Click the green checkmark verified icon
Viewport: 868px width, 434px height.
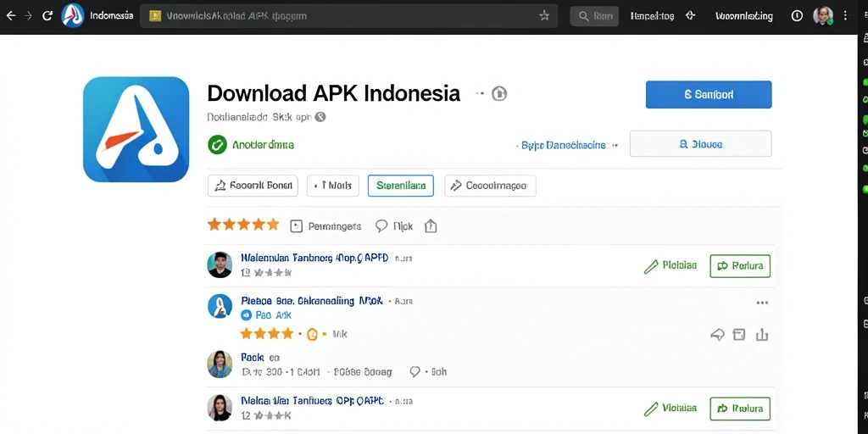point(218,145)
